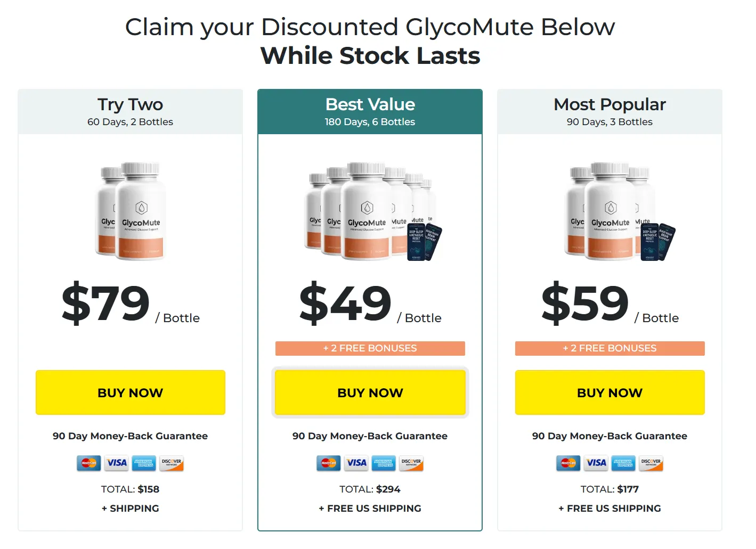Click the 90 Day Money-Back Guarantee text
The height and width of the screenshot is (549, 756).
click(130, 436)
